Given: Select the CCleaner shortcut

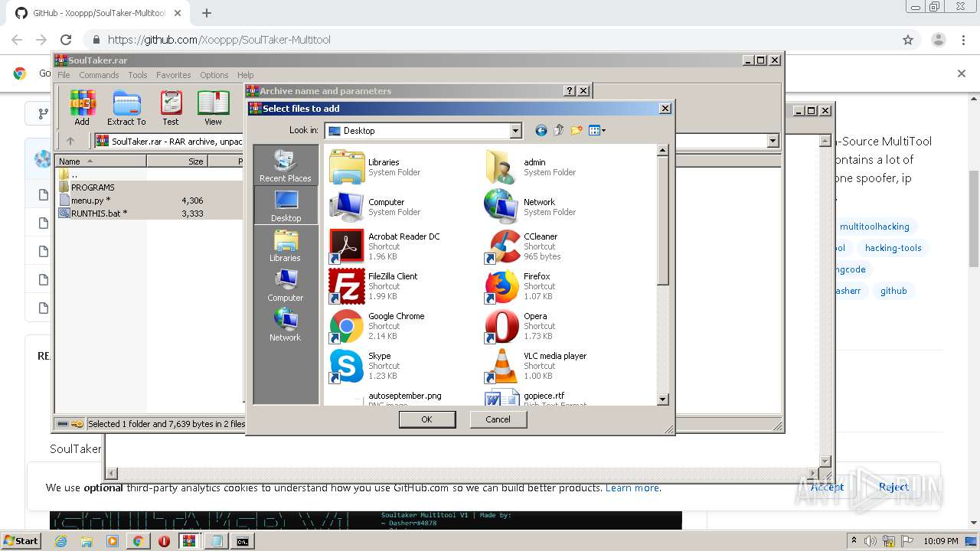Looking at the screenshot, I should coord(523,246).
